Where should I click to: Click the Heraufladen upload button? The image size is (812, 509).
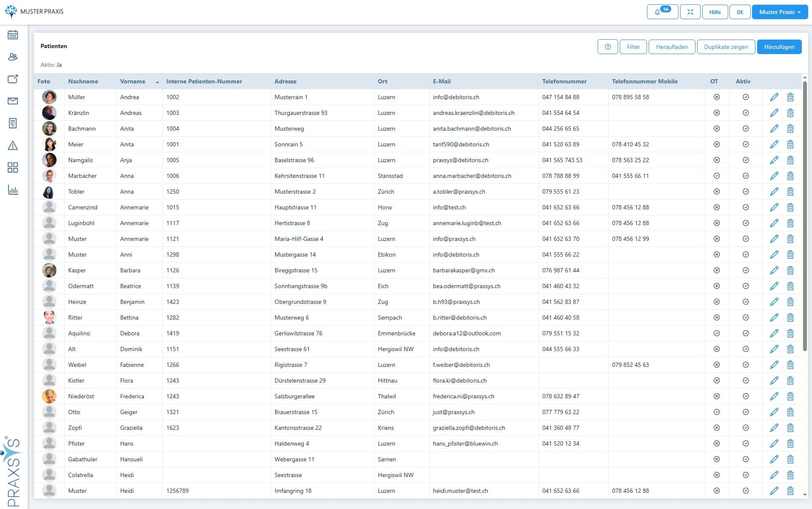point(672,47)
